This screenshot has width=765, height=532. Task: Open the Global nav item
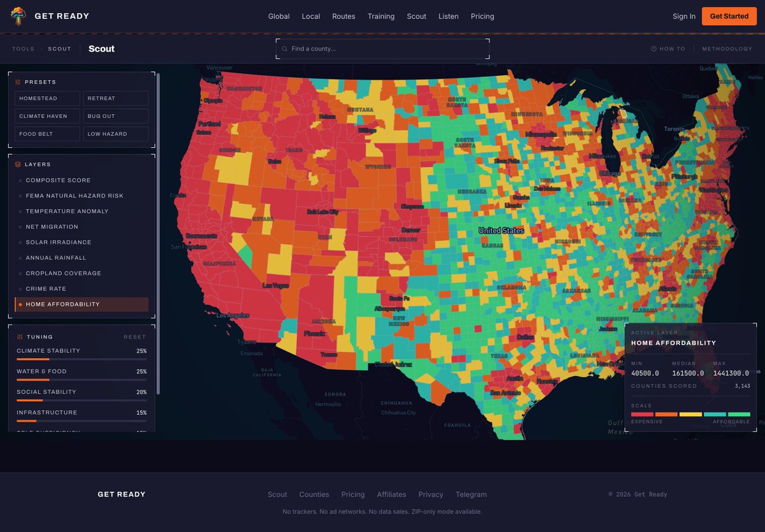click(279, 17)
